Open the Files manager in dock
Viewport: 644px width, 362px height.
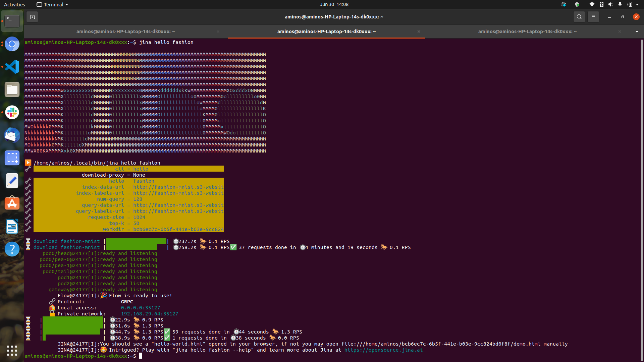tap(12, 89)
